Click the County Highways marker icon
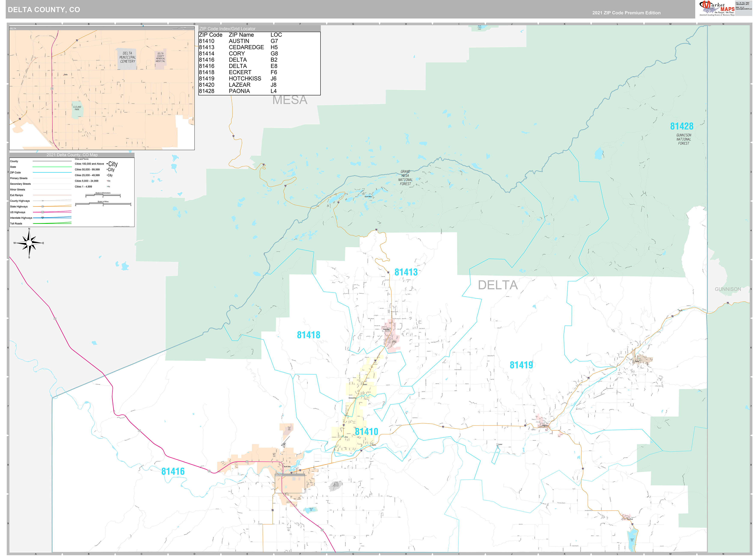Screen dimensions: 756x556 click(42, 201)
